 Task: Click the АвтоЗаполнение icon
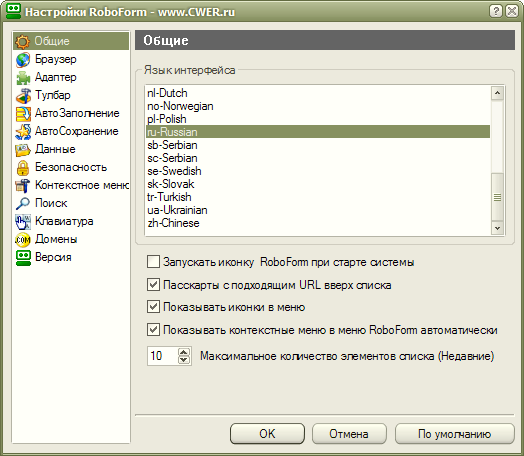23,114
